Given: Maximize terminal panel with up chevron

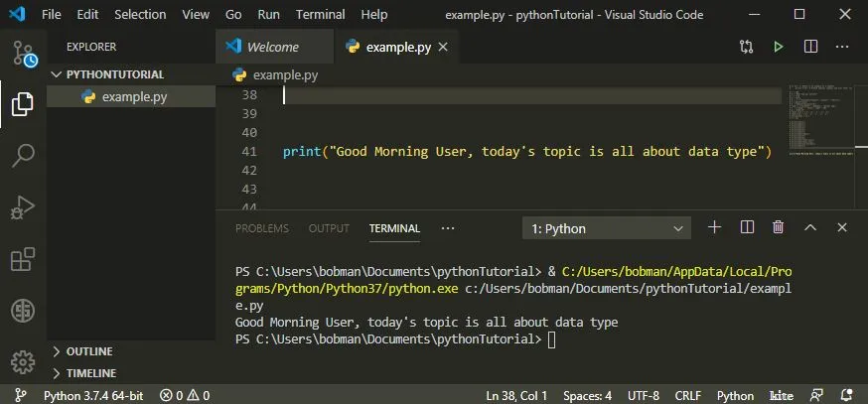Looking at the screenshot, I should pos(809,227).
